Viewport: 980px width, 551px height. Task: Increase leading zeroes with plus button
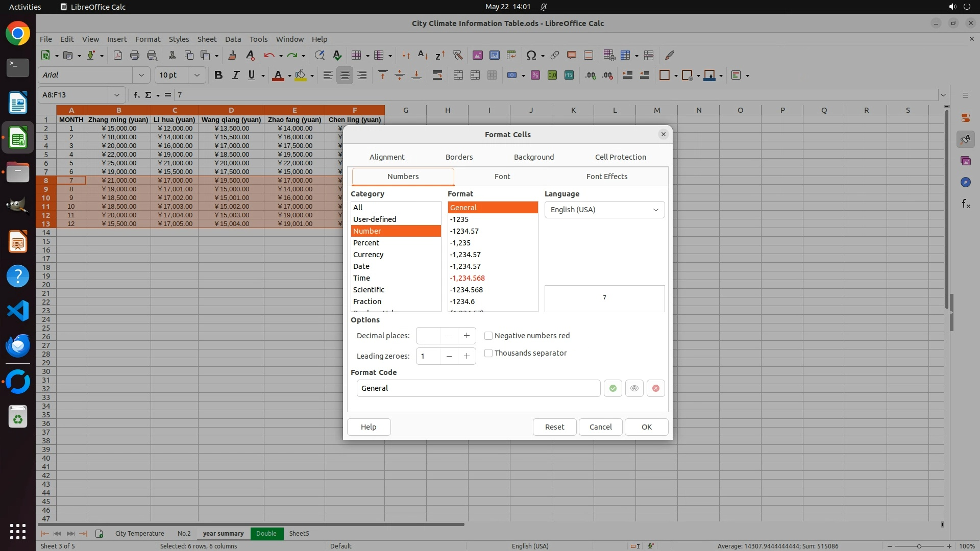[x=467, y=356]
